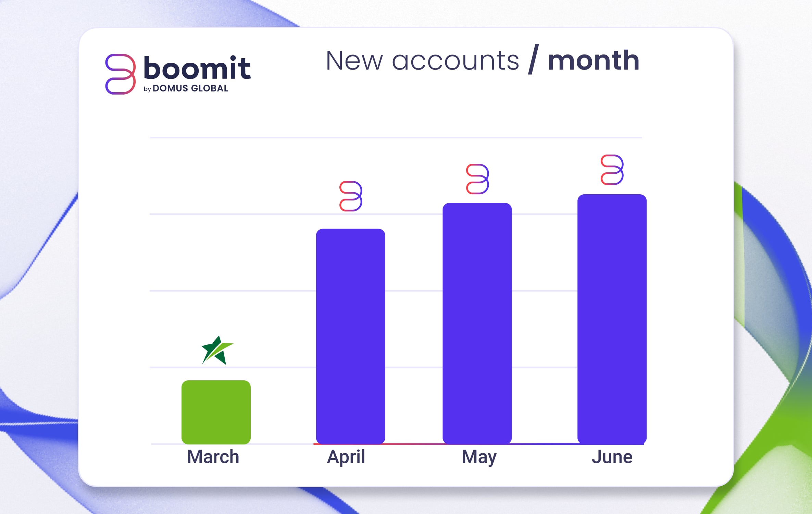Click the May axis label
The height and width of the screenshot is (514, 812).
479,457
